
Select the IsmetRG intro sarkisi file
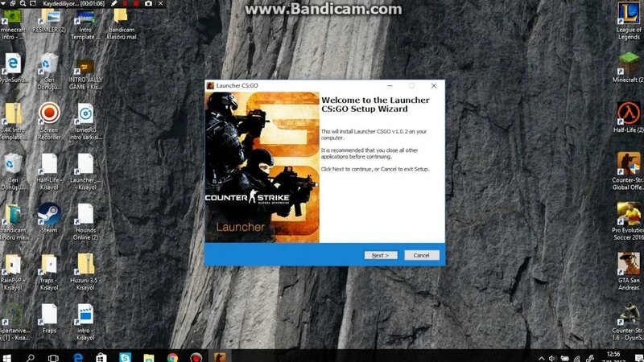tap(85, 121)
